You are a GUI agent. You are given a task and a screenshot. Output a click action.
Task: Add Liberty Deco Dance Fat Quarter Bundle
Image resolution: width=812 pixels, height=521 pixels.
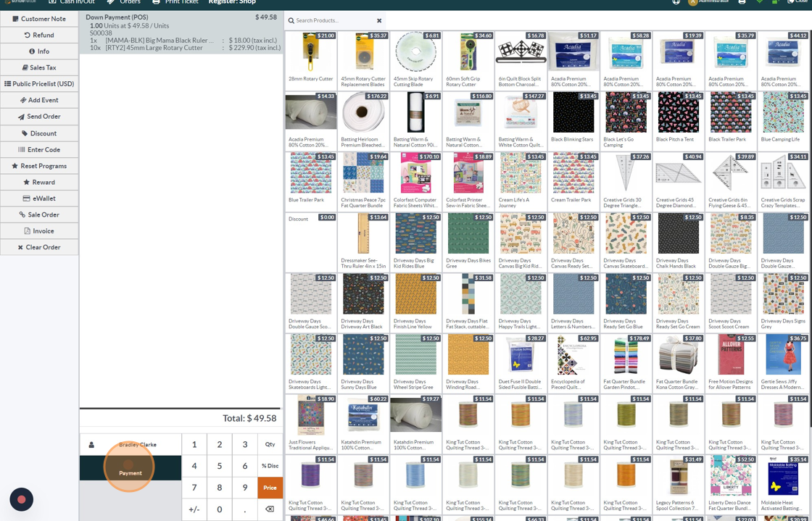click(x=731, y=484)
